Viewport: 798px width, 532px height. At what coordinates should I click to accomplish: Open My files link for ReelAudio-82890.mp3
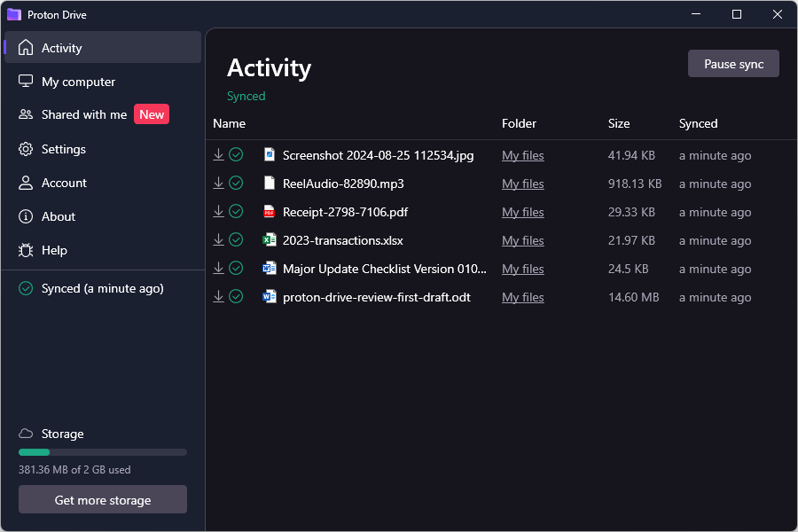coord(522,184)
